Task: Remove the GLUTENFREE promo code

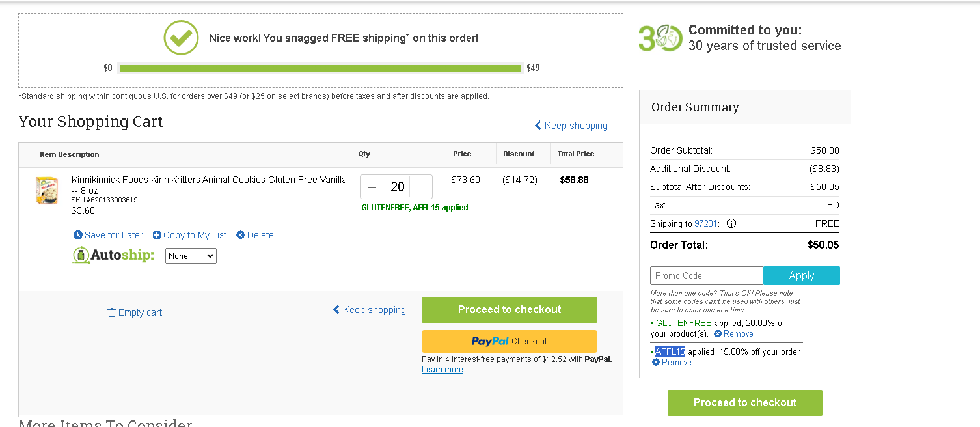Action: point(734,334)
